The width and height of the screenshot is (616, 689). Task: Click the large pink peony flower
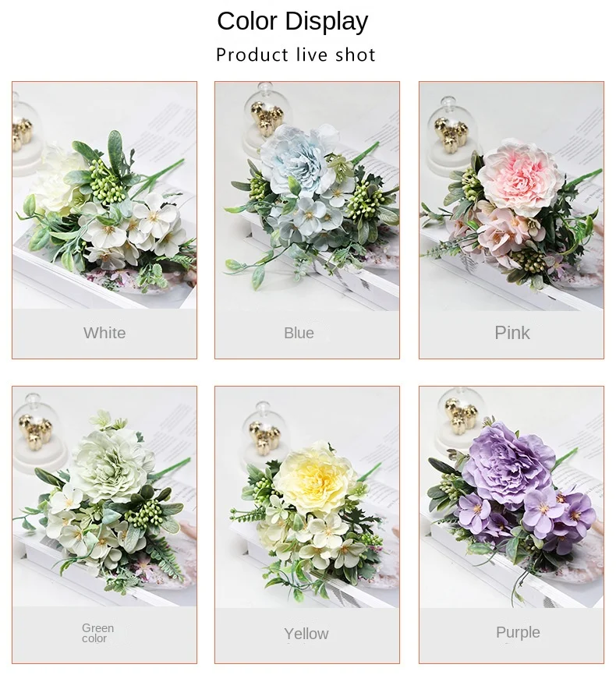(x=520, y=177)
